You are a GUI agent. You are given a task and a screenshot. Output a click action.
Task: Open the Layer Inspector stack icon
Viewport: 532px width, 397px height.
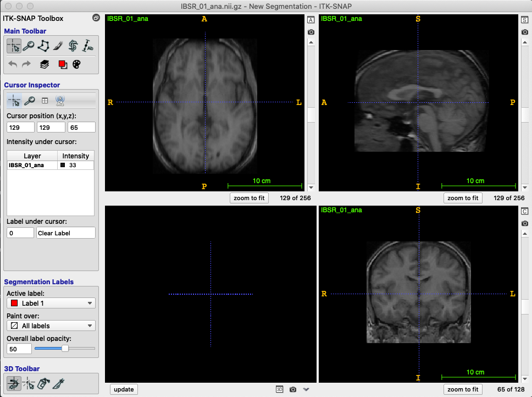click(x=45, y=64)
